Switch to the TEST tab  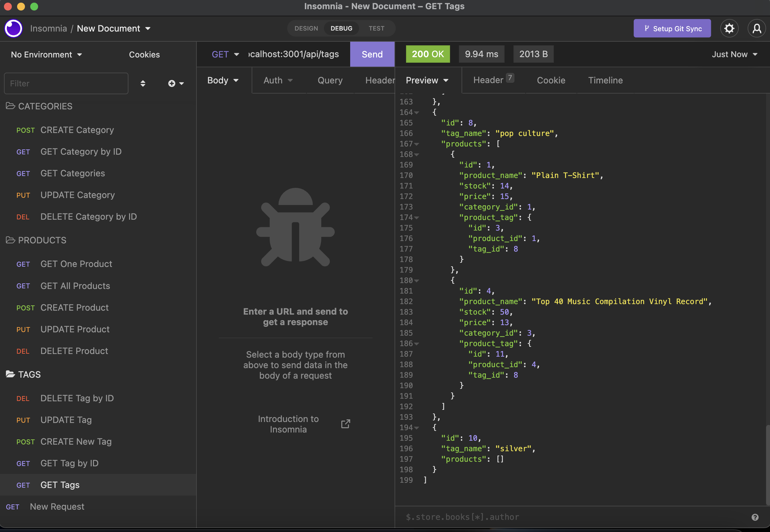tap(376, 28)
